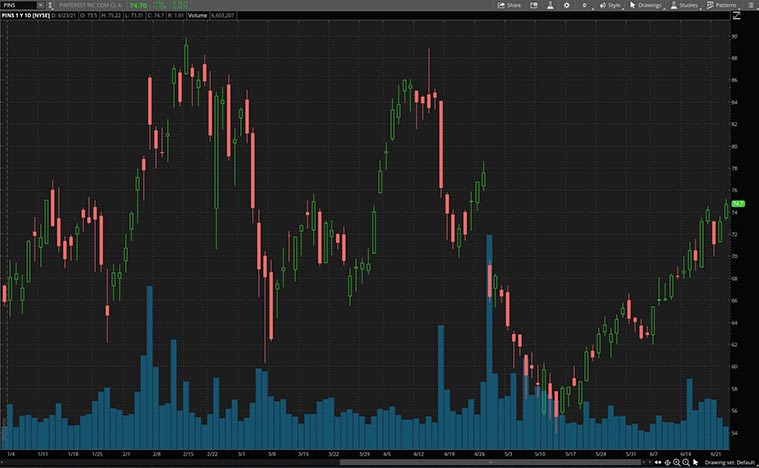Click the camera snapshot icon beside Share

pyautogui.click(x=536, y=5)
